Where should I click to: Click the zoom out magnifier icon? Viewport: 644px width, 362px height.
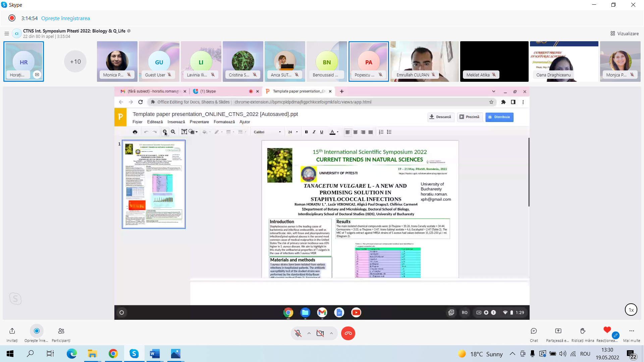pyautogui.click(x=173, y=132)
